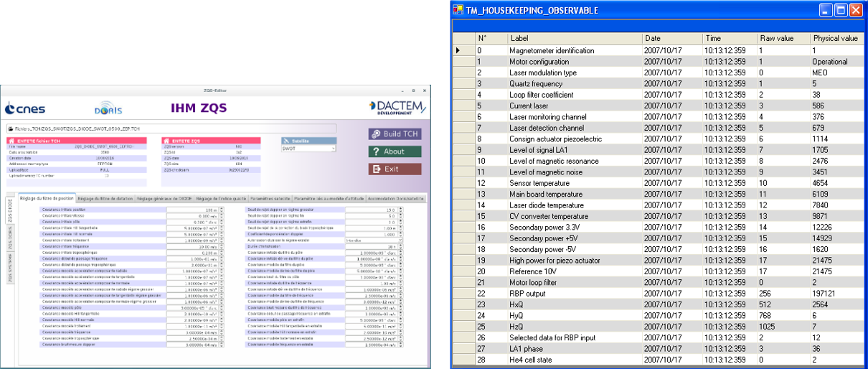Select the Secondary power 3.3V row label

coord(545,227)
